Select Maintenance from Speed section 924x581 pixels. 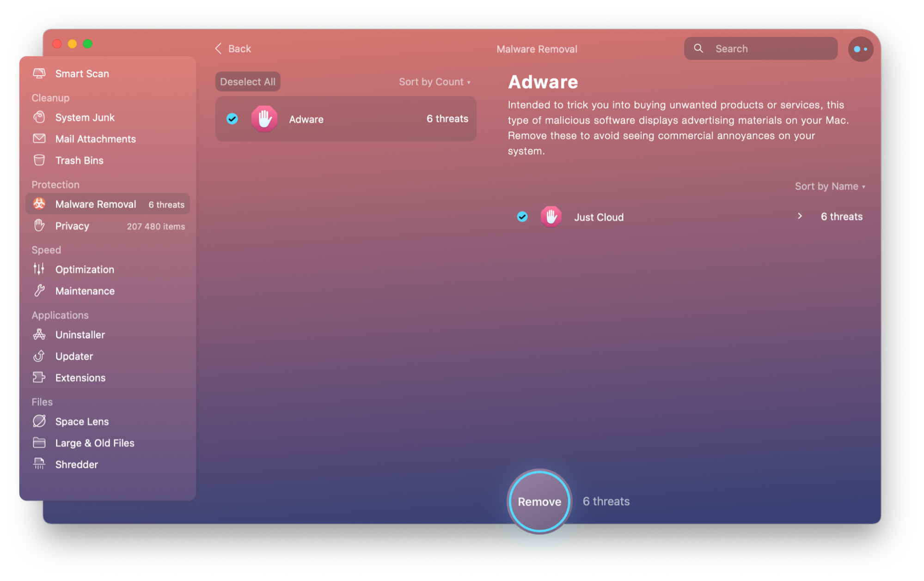pyautogui.click(x=85, y=290)
